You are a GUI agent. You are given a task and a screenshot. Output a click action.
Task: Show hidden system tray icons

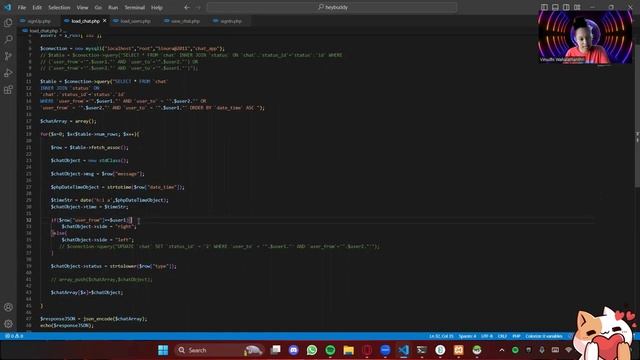click(x=502, y=350)
